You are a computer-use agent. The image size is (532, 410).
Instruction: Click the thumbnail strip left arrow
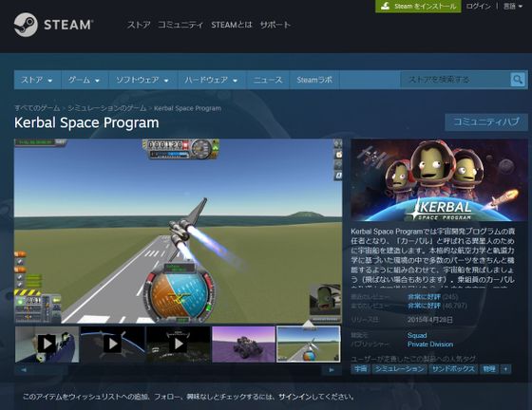coord(24,370)
